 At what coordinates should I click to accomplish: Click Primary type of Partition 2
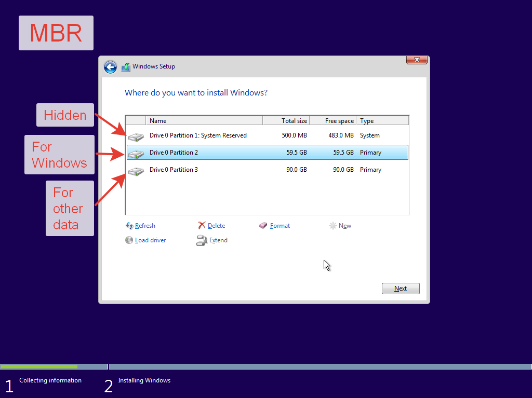(x=370, y=153)
